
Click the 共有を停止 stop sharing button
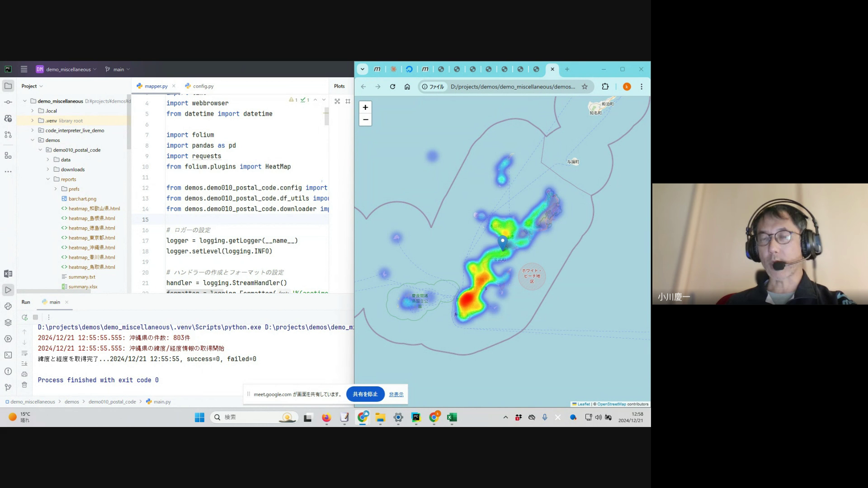tap(365, 394)
